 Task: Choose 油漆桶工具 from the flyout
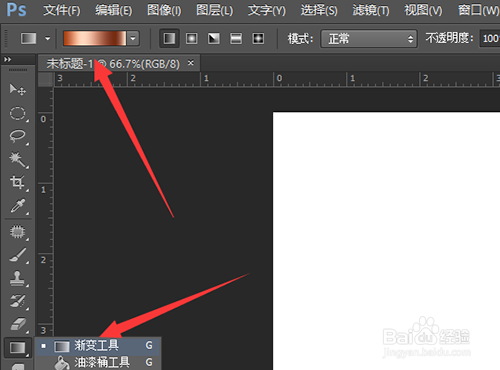(x=98, y=362)
